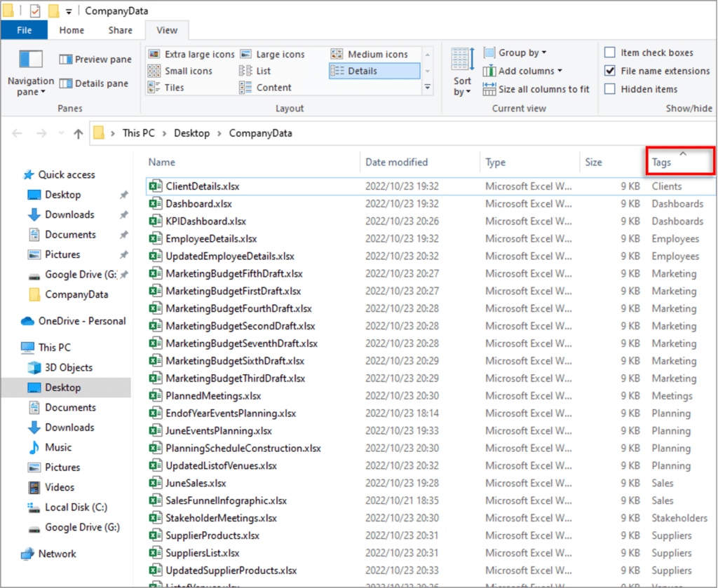The image size is (718, 588).
Task: Sort by the Tags column header
Action: click(662, 162)
